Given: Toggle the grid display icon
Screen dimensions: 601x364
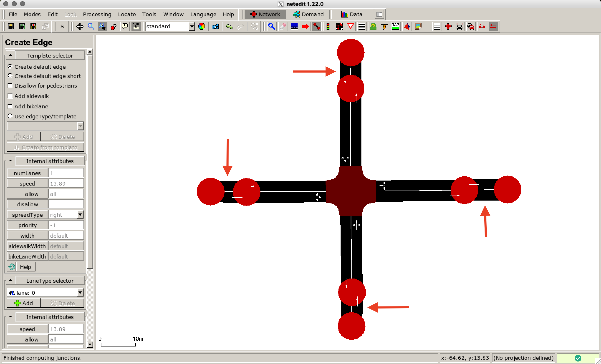Looking at the screenshot, I should (437, 26).
